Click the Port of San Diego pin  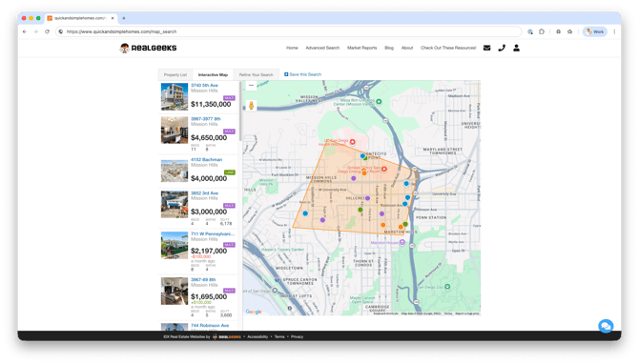coord(275,291)
